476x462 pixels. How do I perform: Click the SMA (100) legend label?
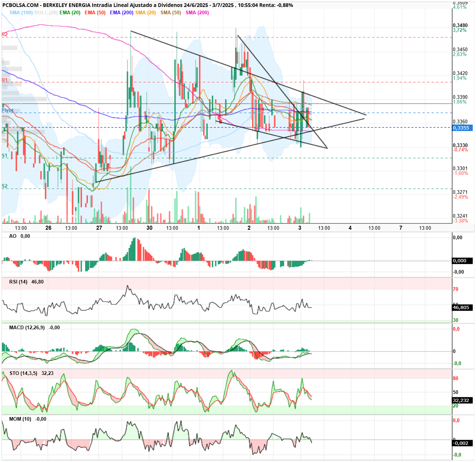point(21,12)
